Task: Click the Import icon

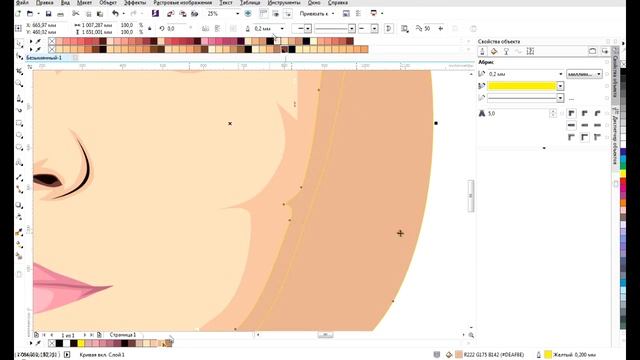Action: point(171,13)
